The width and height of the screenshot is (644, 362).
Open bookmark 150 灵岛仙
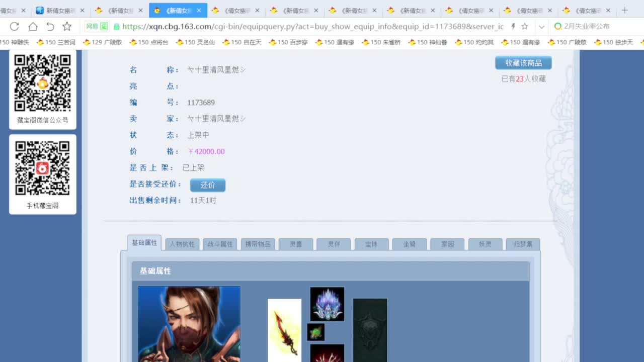click(196, 42)
